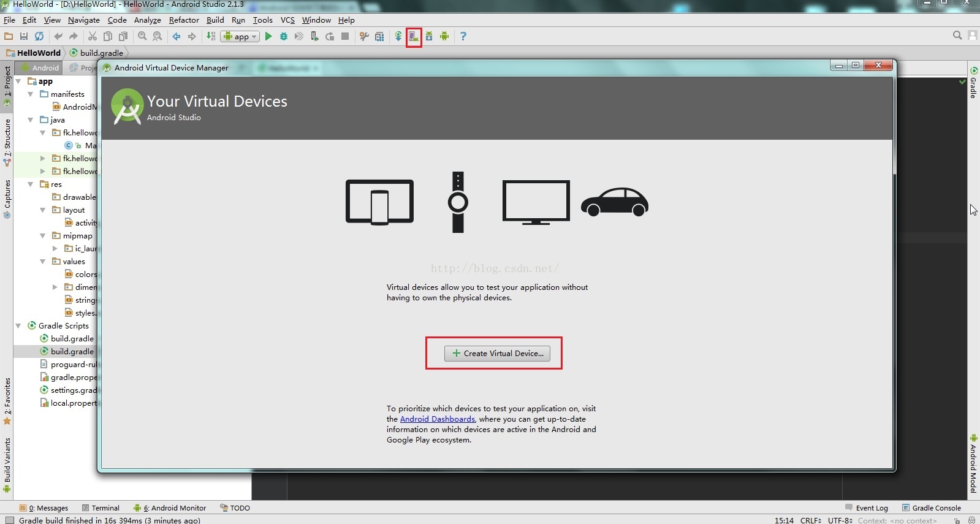Collapse the layout folder
The width and height of the screenshot is (980, 524).
coord(43,210)
